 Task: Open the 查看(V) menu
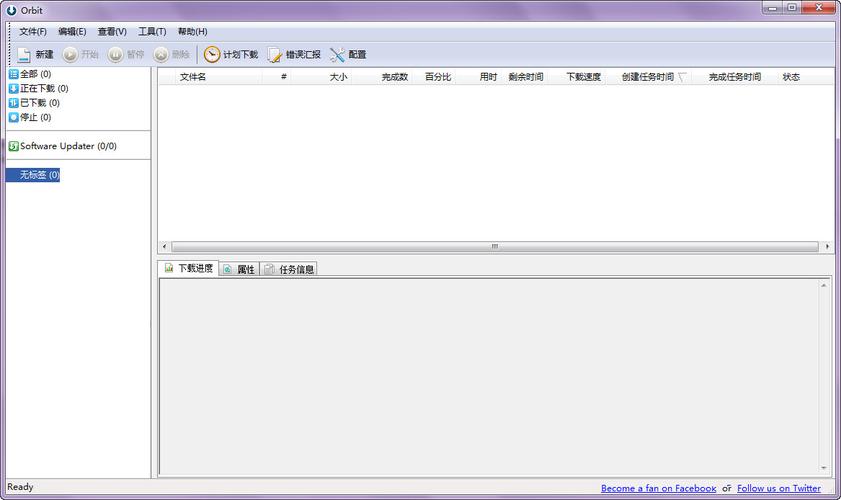[x=112, y=32]
